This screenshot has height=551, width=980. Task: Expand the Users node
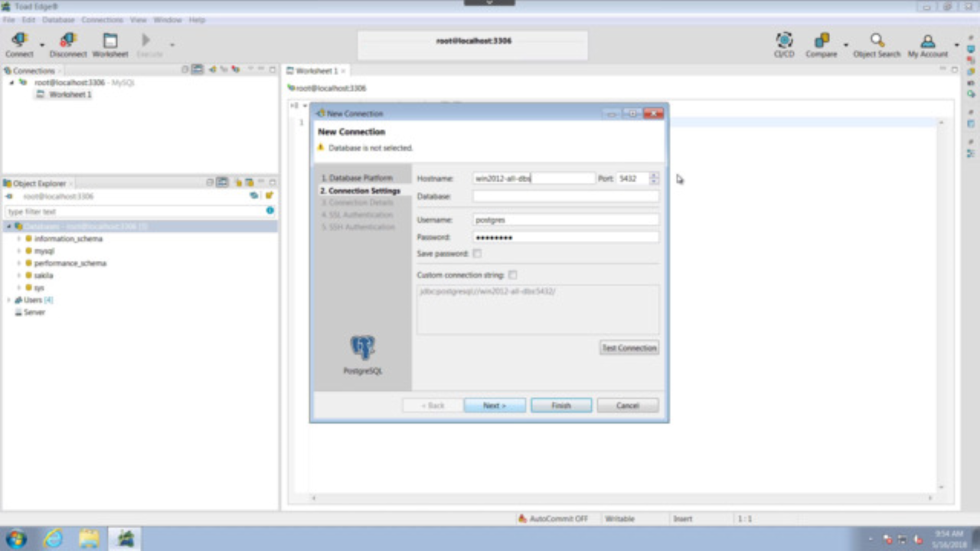pyautogui.click(x=9, y=300)
